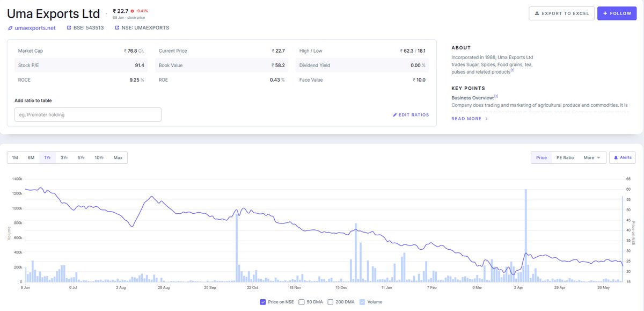This screenshot has height=311, width=644.
Task: Click the ROE value 0.43 %
Action: (277, 79)
